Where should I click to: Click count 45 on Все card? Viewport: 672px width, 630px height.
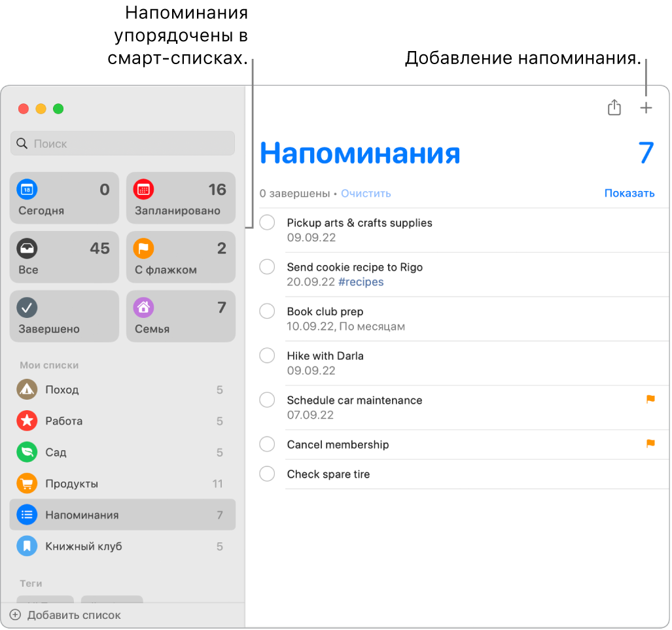(100, 248)
